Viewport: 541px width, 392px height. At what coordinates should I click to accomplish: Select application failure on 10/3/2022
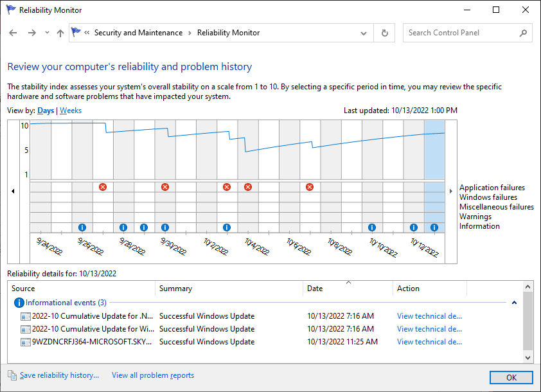click(227, 187)
